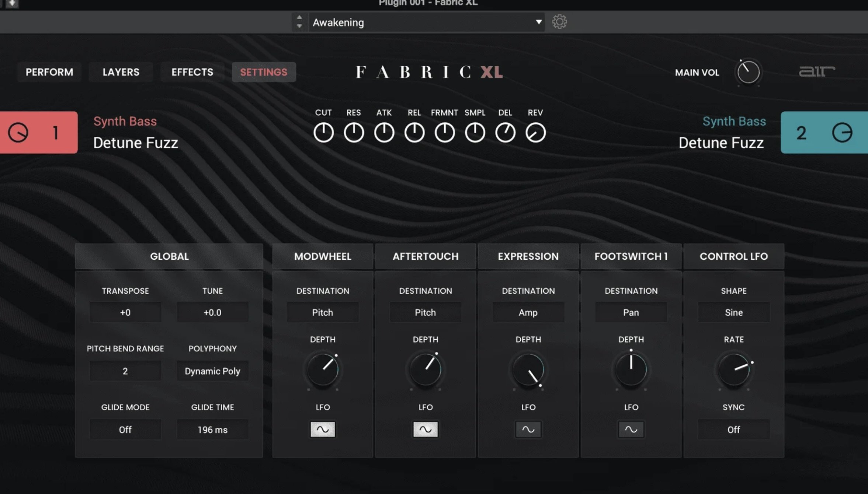
Task: Enable the Footswitch 1 LFO button
Action: point(631,429)
